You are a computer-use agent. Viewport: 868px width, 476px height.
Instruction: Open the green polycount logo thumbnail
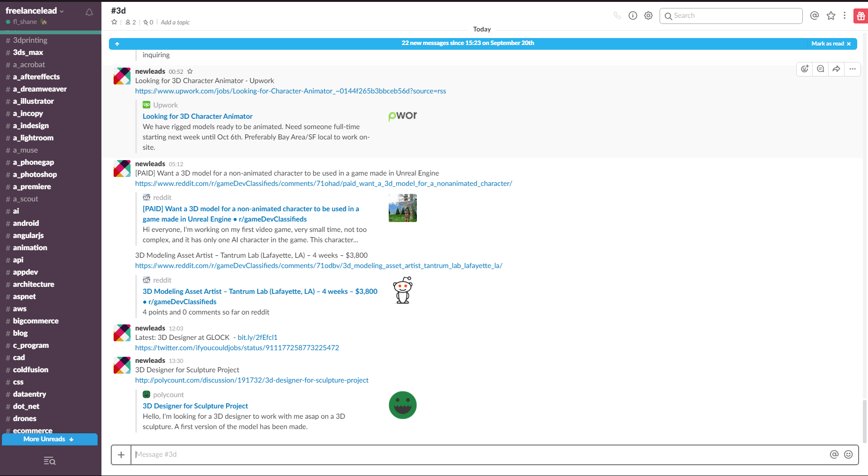403,405
